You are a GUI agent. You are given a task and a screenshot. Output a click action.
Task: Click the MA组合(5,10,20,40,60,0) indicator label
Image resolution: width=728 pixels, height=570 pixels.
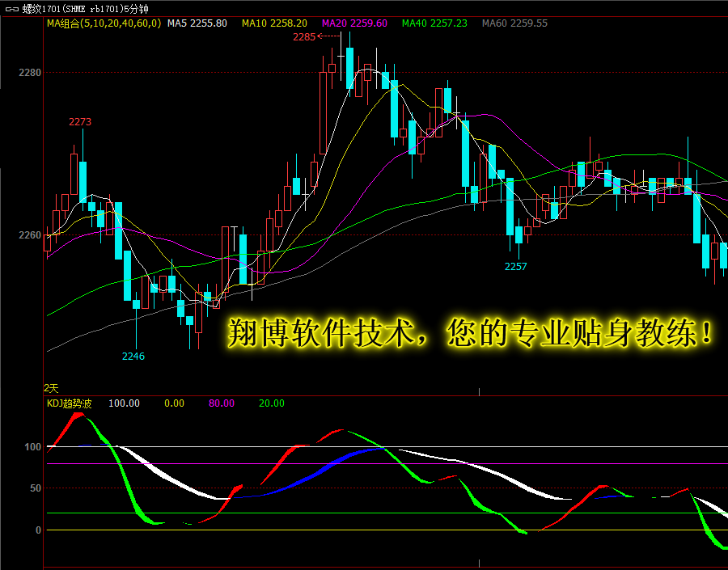coord(104,23)
